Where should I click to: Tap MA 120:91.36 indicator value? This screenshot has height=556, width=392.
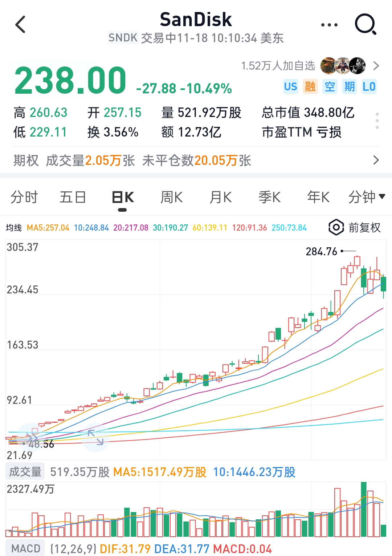point(250,228)
